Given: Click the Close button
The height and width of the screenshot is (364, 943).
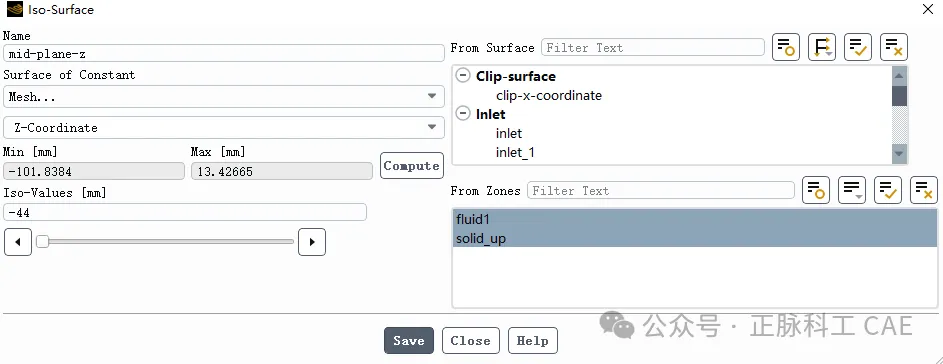Looking at the screenshot, I should 470,341.
